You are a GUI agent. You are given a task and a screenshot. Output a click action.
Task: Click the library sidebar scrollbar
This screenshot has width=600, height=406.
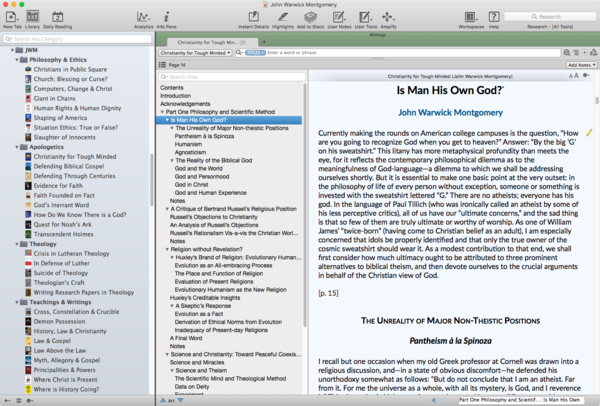pos(152,180)
